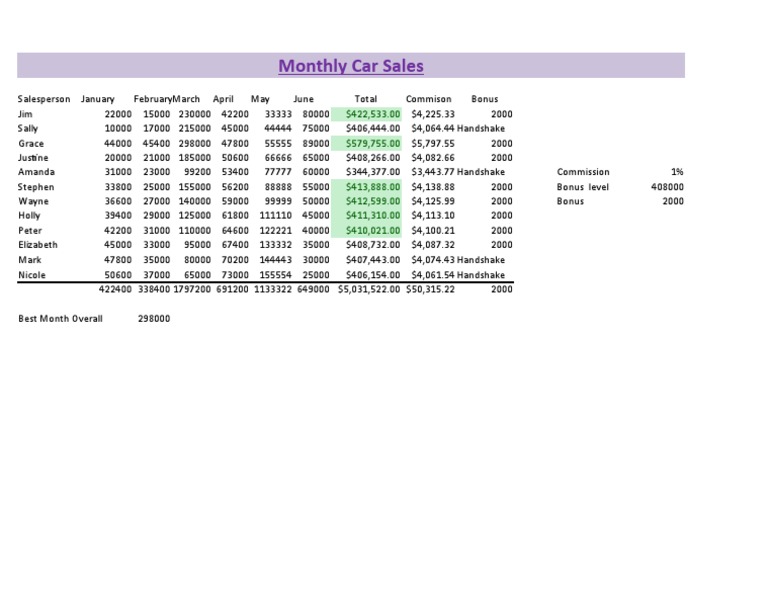Select Amanda's total $344,377.00

tap(373, 172)
